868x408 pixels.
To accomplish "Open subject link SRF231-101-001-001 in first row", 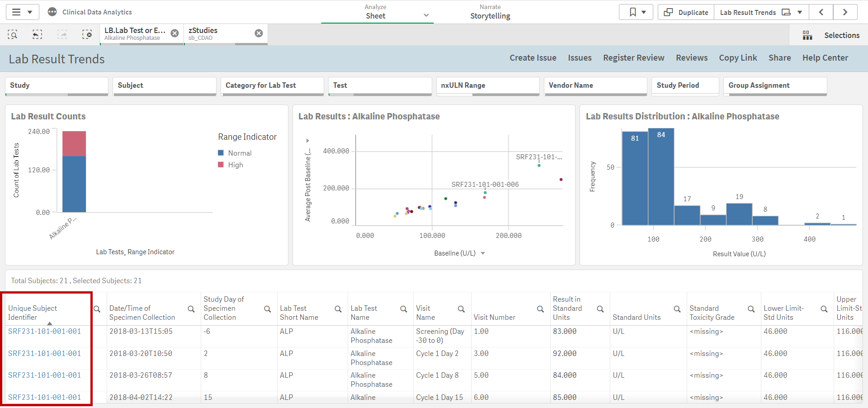I will tap(44, 332).
